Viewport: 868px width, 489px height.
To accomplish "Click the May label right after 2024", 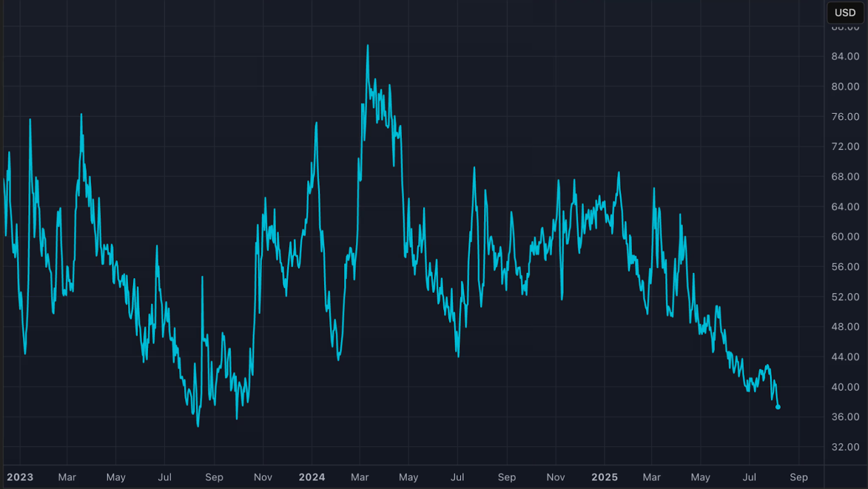I will [x=409, y=477].
